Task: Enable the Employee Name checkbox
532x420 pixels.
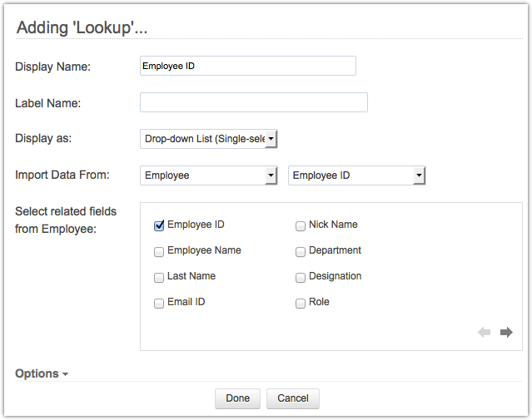Action: click(159, 251)
